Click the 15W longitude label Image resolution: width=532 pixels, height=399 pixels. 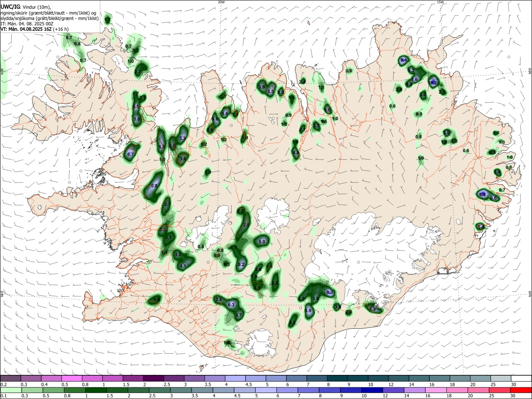point(440,2)
